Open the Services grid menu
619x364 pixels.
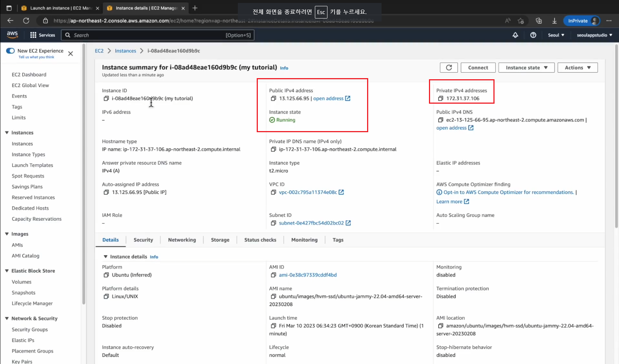(43, 35)
